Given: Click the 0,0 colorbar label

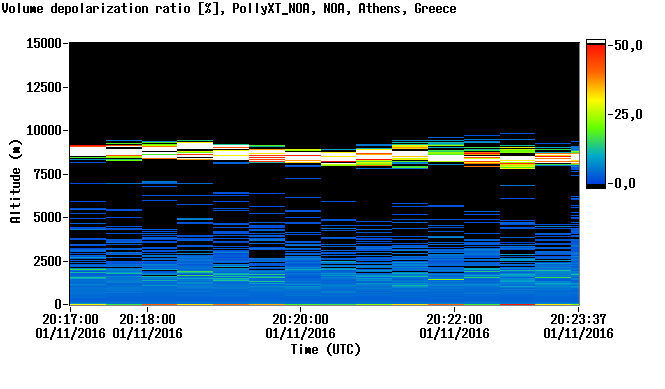Looking at the screenshot, I should pyautogui.click(x=624, y=183).
